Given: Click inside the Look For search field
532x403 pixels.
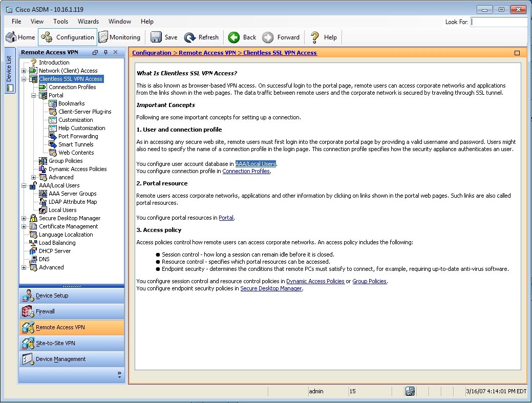Looking at the screenshot, I should point(499,22).
